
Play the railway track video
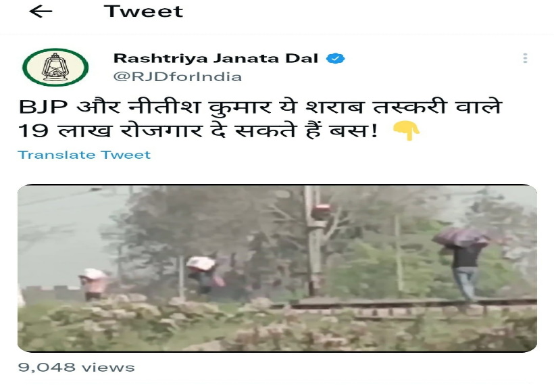278,268
